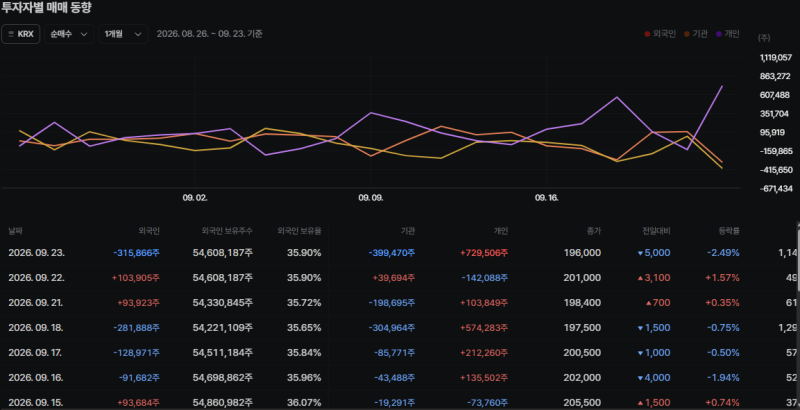
Task: Click the 등락률 column header
Action: 729,231
